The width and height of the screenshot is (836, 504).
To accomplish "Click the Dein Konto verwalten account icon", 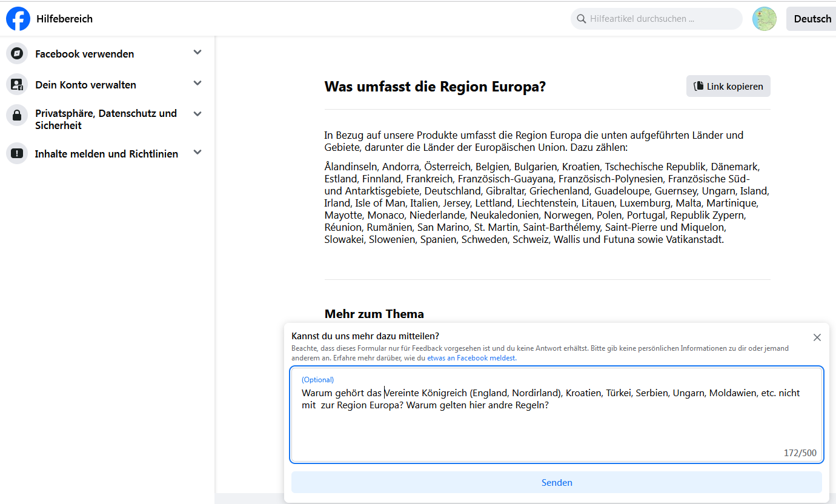I will [16, 84].
